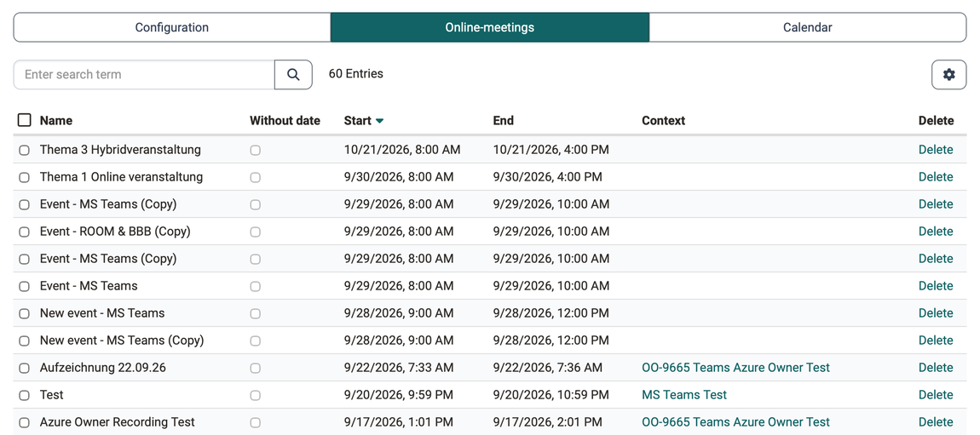Delete the New event - MS Teams (Copy) entry

click(x=936, y=341)
